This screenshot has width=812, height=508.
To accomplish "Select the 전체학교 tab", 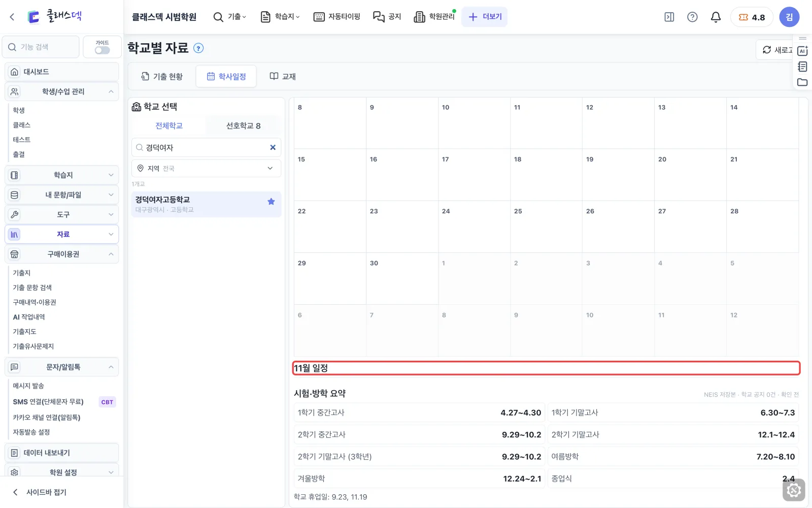I will 169,125.
